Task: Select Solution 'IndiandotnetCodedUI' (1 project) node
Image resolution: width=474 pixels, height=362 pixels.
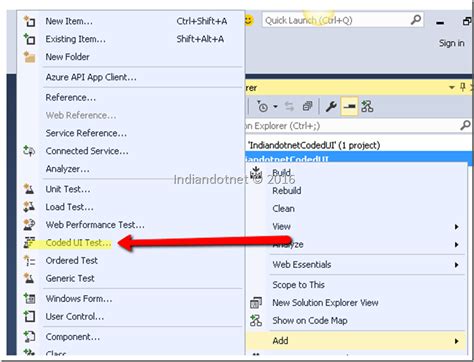Action: click(x=314, y=145)
